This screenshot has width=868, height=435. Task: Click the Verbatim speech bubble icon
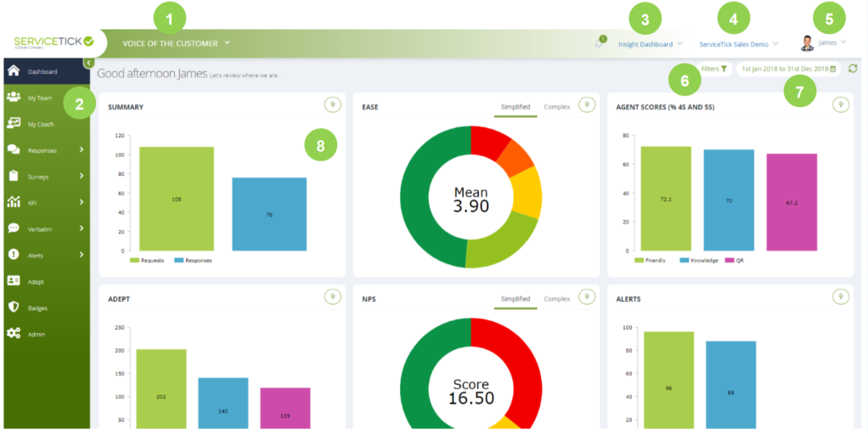(x=14, y=228)
